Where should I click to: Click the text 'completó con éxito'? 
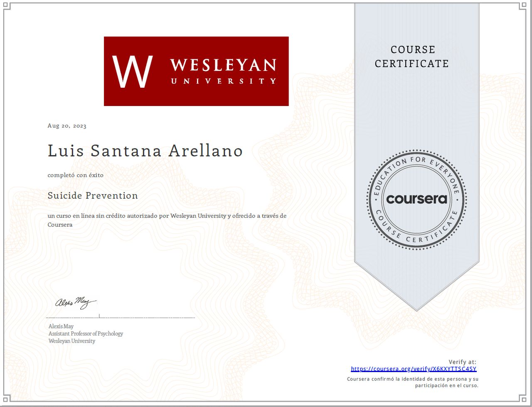click(x=76, y=175)
